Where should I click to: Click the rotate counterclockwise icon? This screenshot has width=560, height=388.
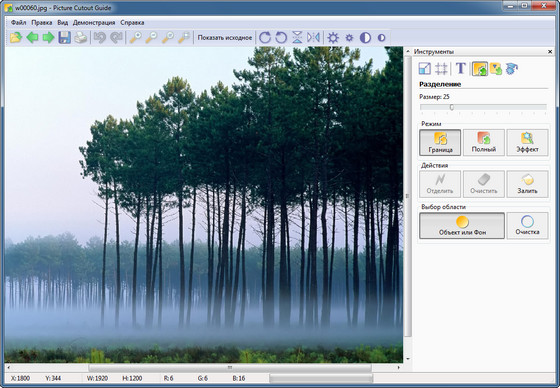(281, 38)
